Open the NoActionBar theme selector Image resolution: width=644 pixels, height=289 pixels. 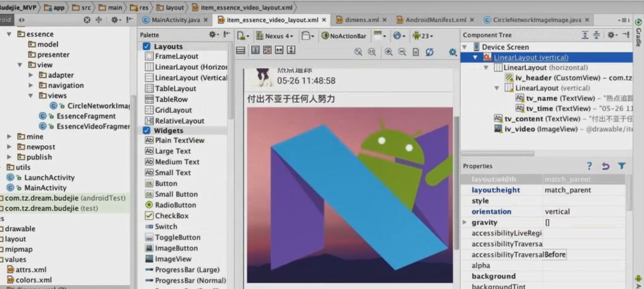click(344, 36)
